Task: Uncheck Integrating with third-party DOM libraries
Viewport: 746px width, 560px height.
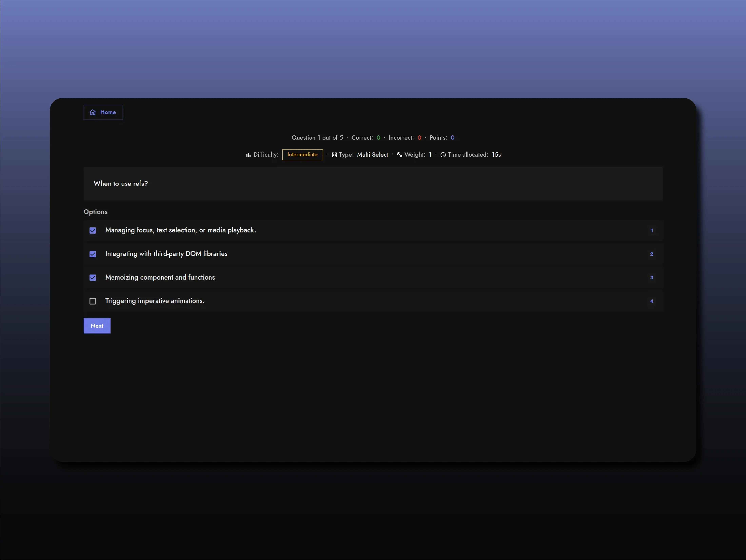Action: click(93, 254)
